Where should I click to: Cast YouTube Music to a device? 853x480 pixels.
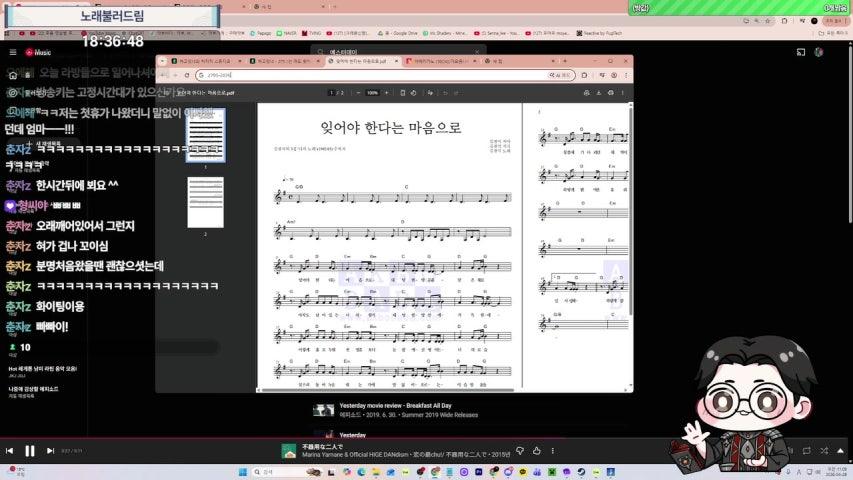[x=801, y=52]
